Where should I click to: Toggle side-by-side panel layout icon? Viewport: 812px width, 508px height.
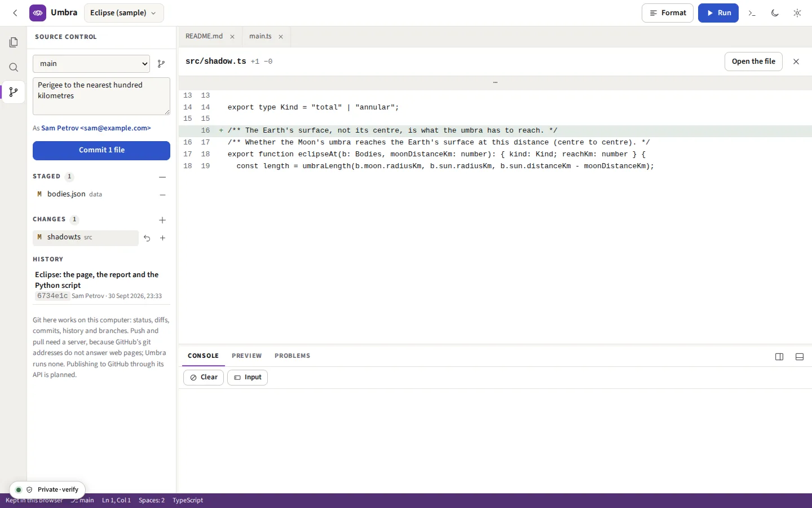click(779, 357)
